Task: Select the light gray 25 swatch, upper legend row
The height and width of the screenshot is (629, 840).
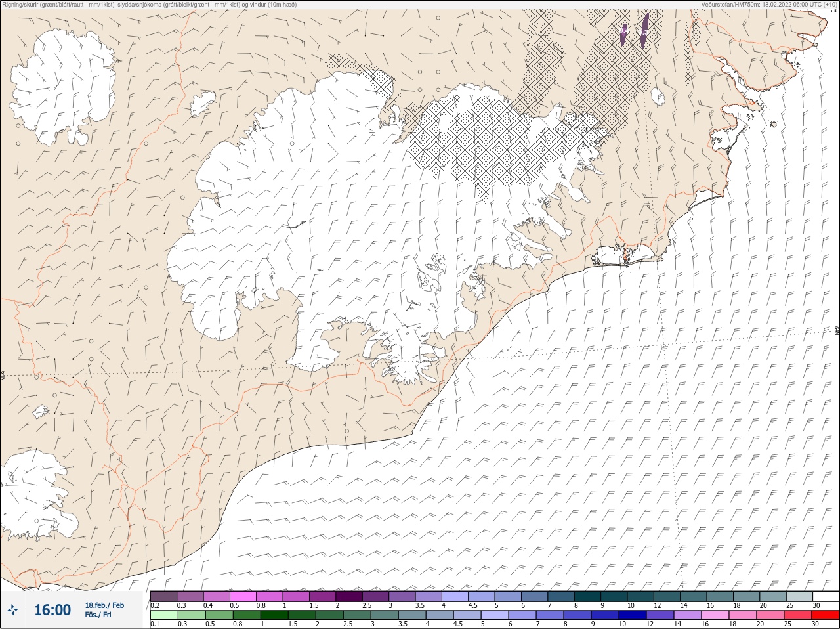Action: point(799,596)
